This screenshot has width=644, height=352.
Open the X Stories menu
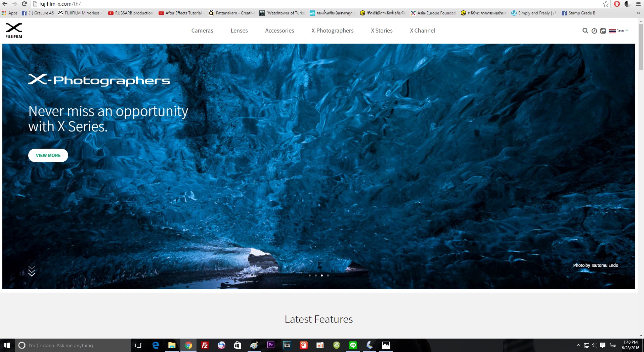[x=382, y=31]
